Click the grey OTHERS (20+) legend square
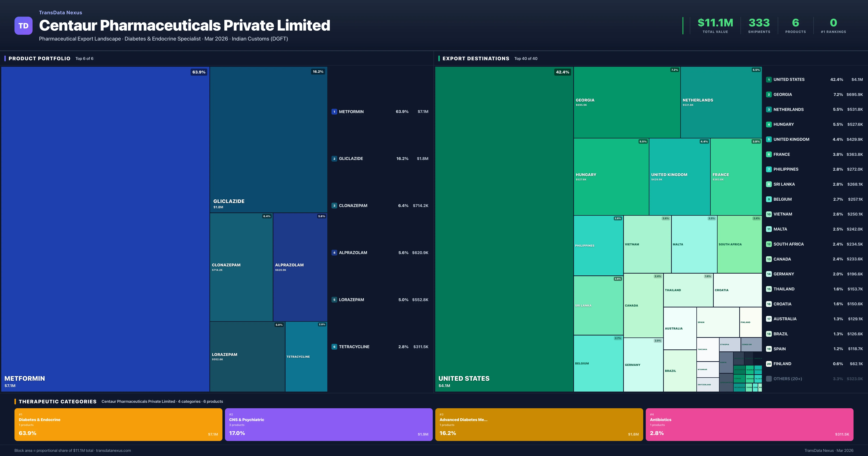 [x=769, y=379]
